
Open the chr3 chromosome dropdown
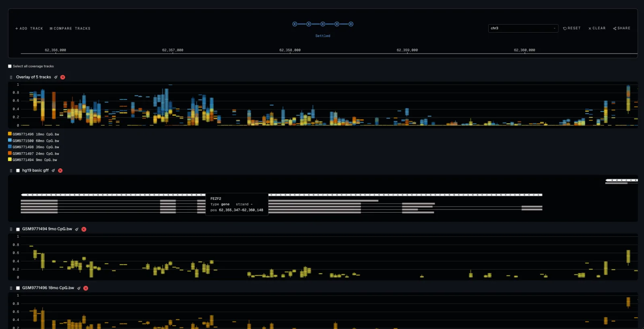(523, 28)
